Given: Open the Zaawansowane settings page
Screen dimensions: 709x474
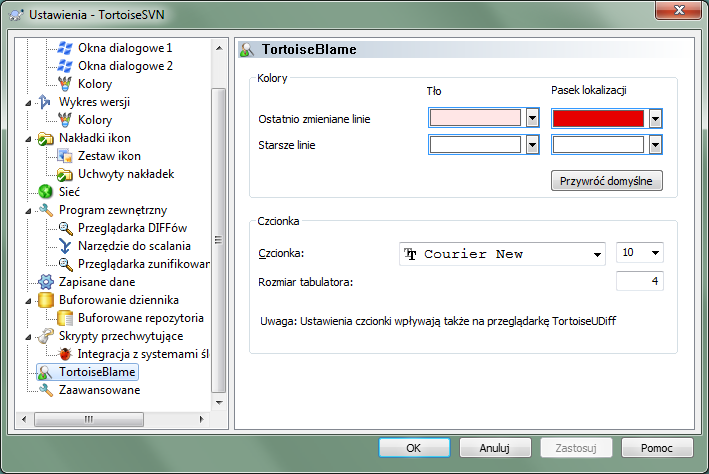Looking at the screenshot, I should pyautogui.click(x=99, y=390).
